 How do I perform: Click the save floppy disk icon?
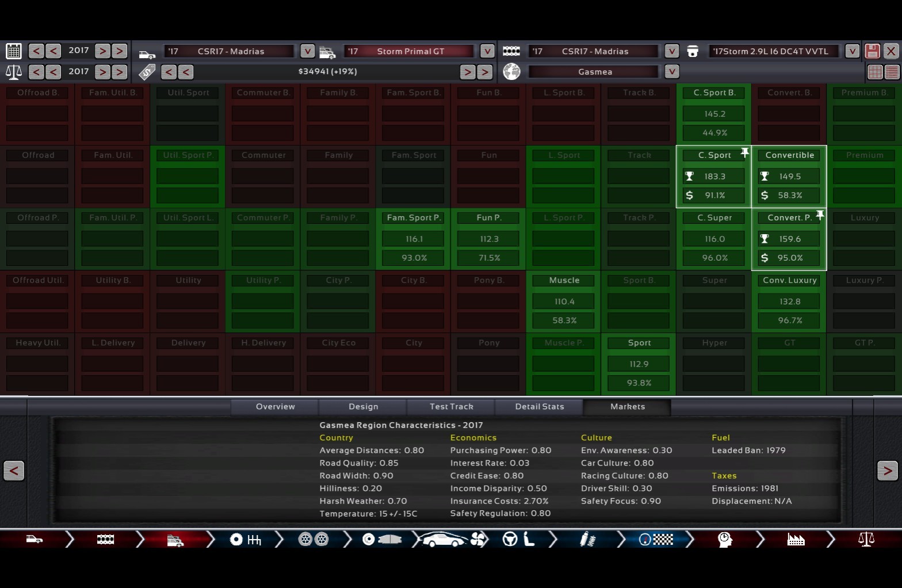pos(872,51)
